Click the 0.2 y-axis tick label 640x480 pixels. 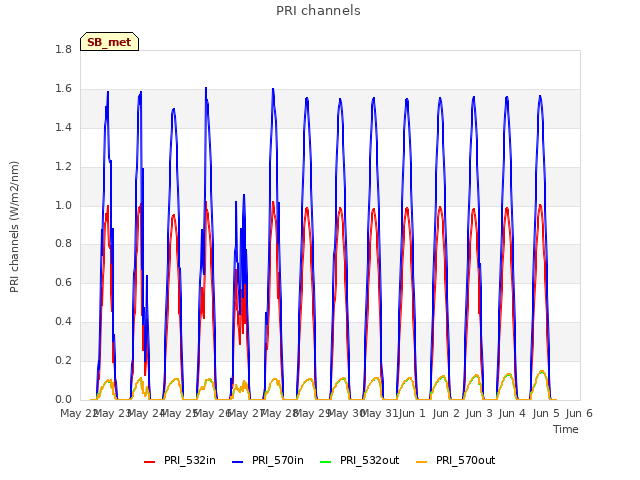tap(63, 360)
